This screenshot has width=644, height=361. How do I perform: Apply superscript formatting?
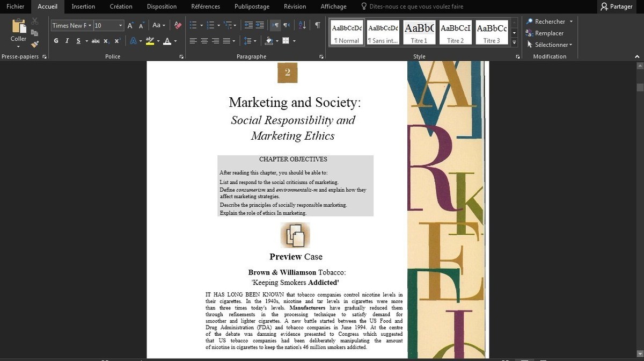pos(117,41)
